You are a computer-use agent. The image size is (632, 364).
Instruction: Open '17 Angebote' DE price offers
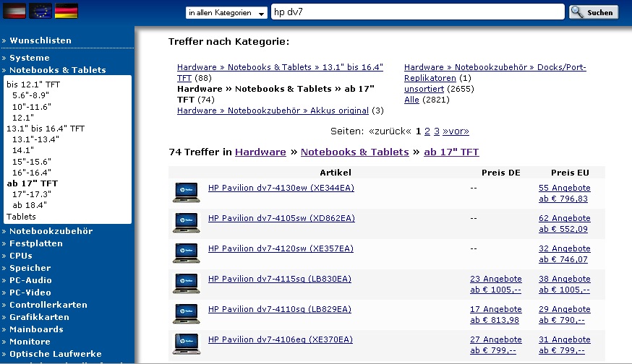tap(496, 309)
